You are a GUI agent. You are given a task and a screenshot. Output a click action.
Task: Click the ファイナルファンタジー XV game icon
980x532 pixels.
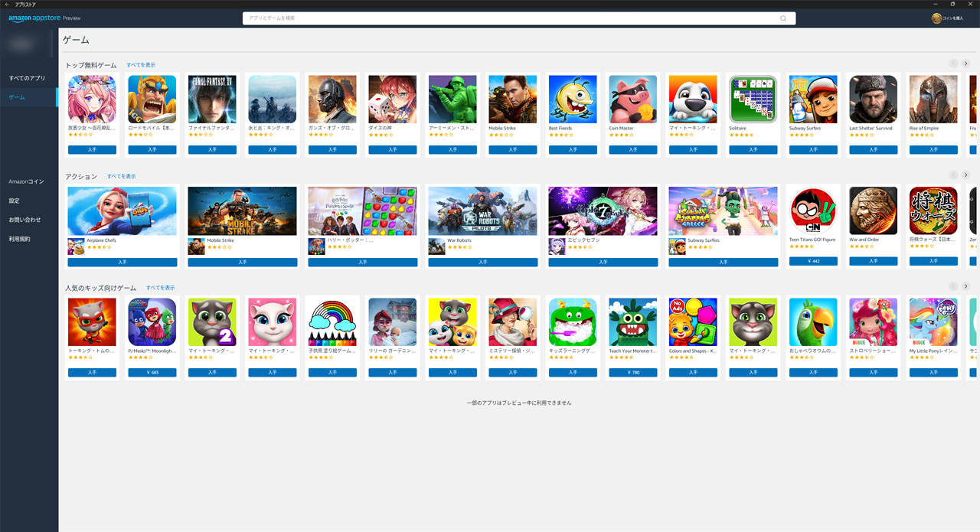[212, 100]
